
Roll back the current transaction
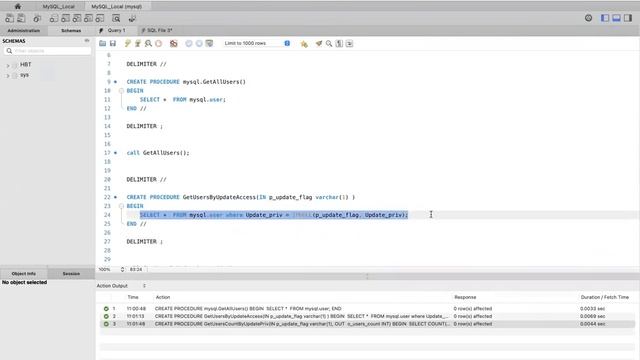[199, 43]
